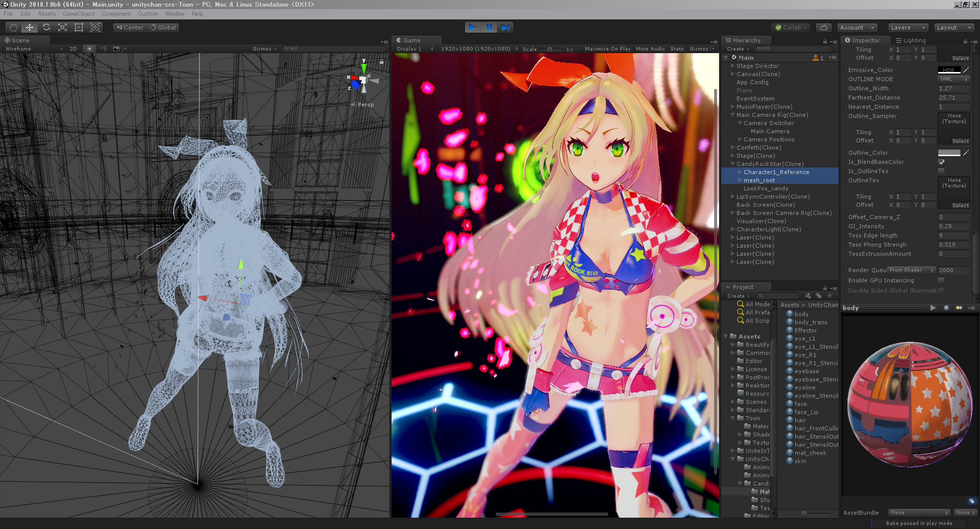Collapse CandyRockStar(Clone) in Hierarchy
This screenshot has height=529, width=980.
tap(733, 164)
